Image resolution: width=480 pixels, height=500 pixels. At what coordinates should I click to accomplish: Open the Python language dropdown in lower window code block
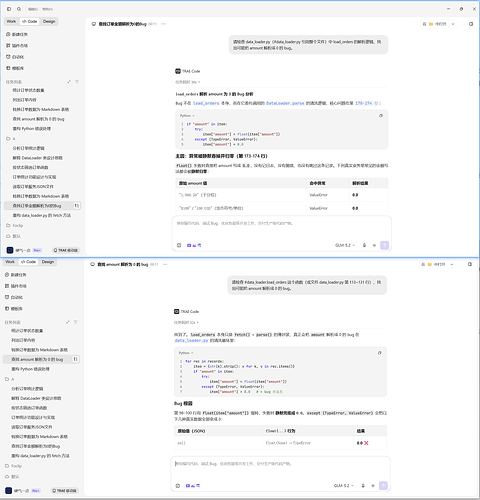point(186,353)
